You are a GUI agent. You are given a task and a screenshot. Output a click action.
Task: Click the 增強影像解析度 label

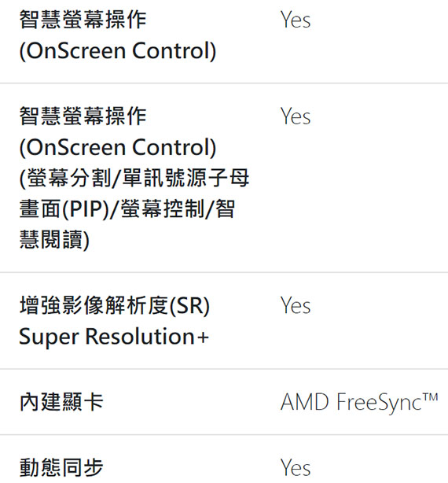point(94,305)
